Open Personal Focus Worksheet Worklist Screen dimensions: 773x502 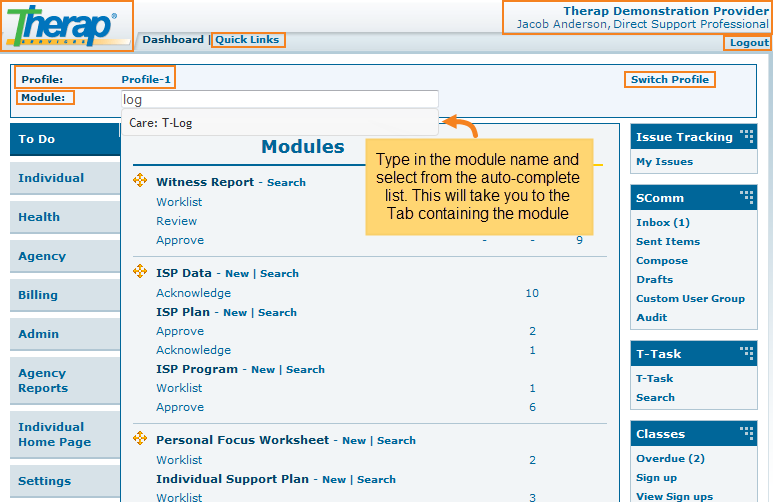click(x=179, y=460)
